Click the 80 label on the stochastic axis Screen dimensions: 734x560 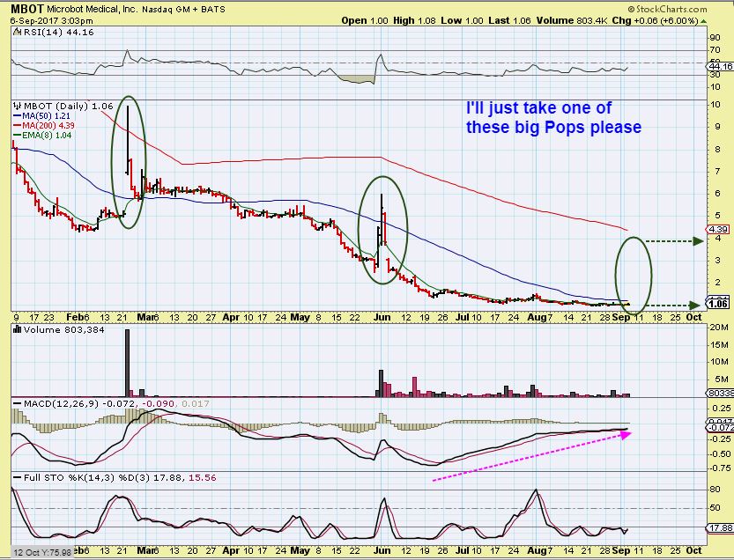pos(715,490)
